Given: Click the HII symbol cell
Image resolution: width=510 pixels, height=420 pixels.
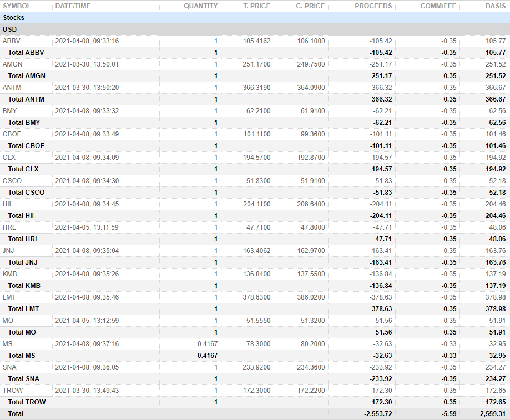Looking at the screenshot, I should pos(7,204).
